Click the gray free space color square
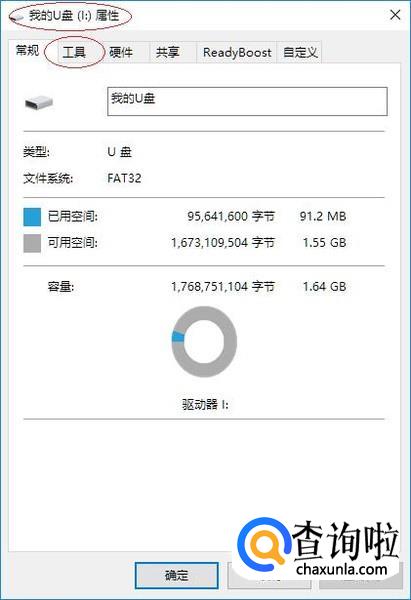Image resolution: width=411 pixels, height=600 pixels. coord(32,243)
